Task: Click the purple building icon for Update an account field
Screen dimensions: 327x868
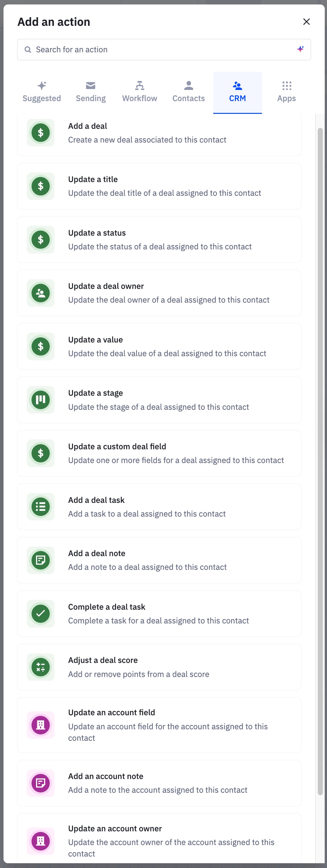Action: [40, 725]
